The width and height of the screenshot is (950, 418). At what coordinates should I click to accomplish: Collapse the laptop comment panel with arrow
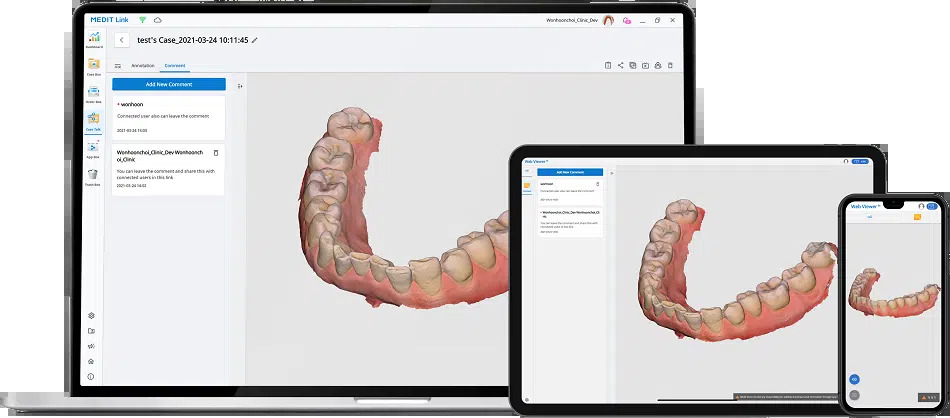coord(240,86)
